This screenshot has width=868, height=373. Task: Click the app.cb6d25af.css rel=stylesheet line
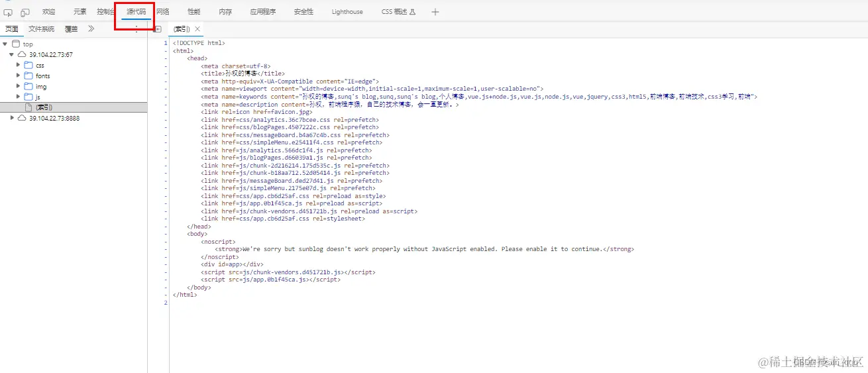point(283,219)
